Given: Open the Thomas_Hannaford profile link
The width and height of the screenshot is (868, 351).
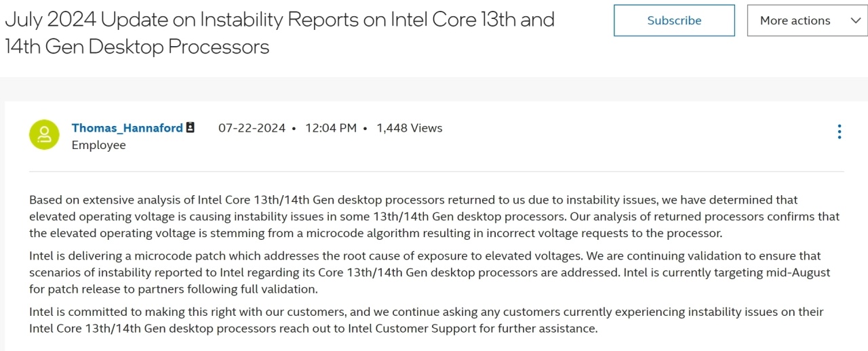Looking at the screenshot, I should (x=127, y=128).
